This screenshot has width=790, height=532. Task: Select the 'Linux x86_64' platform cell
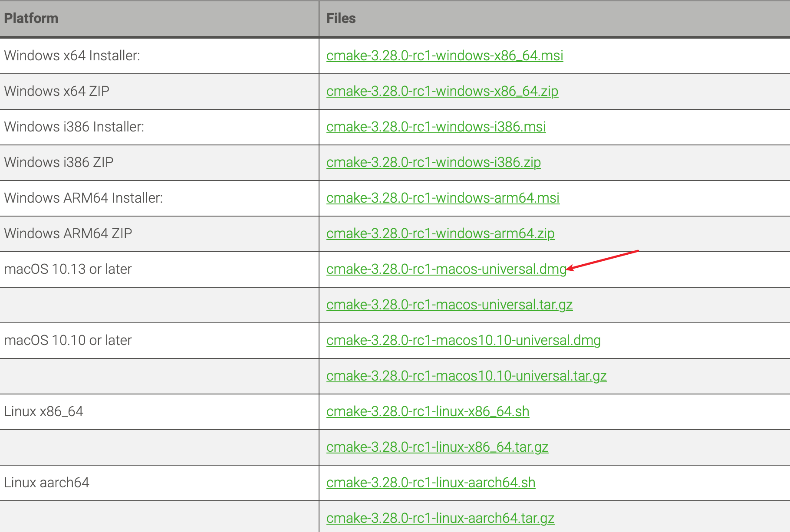click(159, 411)
